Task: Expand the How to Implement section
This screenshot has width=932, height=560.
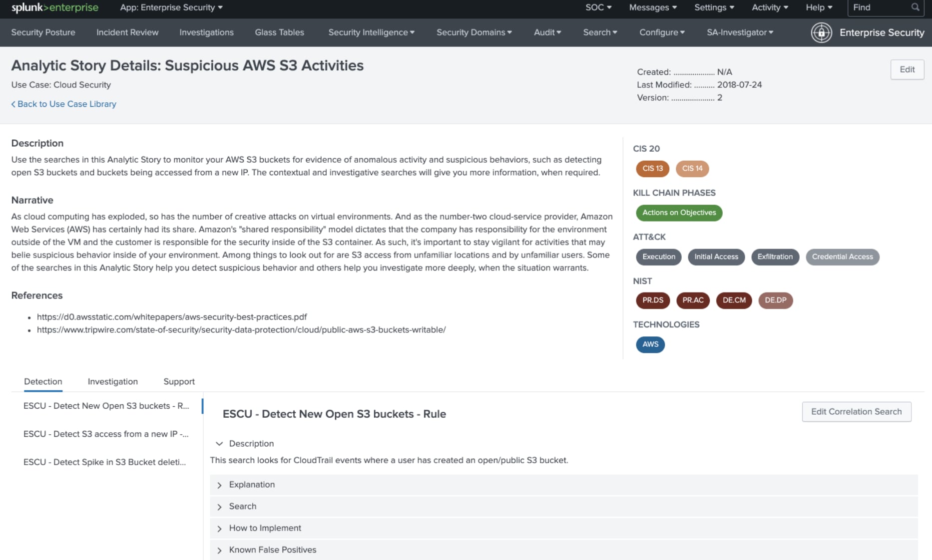Action: tap(563, 528)
